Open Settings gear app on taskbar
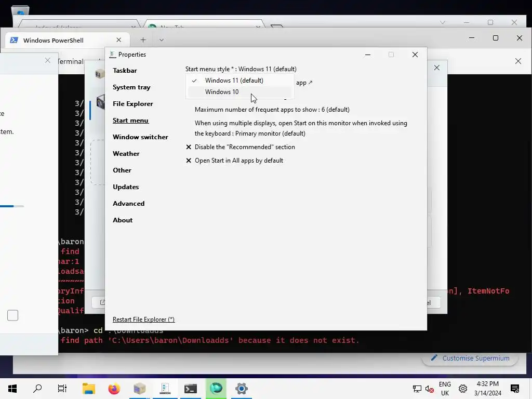Viewport: 532px width, 399px height. point(241,389)
